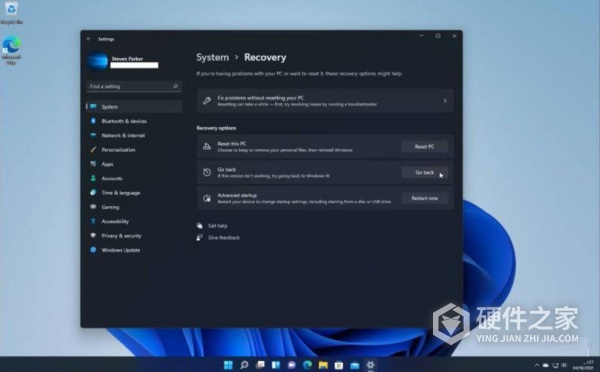600x372 pixels.
Task: Click the Get help icon
Action: click(199, 226)
